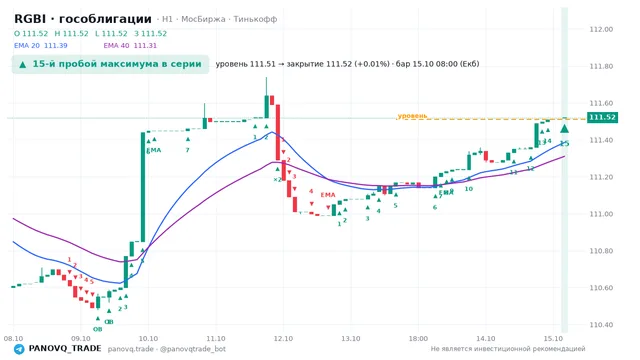Click the 08.10 date axis label
Screen dimensions: 640x360
point(13,339)
